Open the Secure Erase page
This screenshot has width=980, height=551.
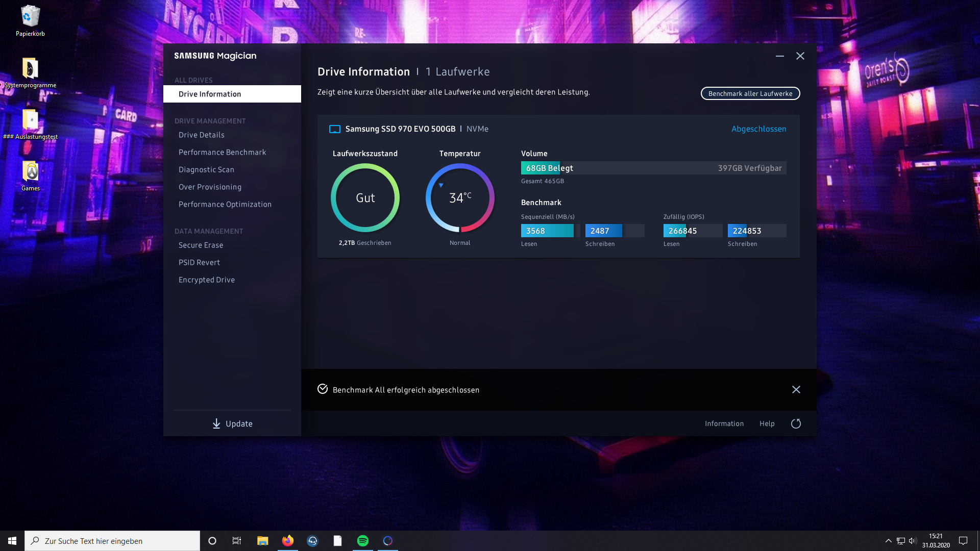201,245
